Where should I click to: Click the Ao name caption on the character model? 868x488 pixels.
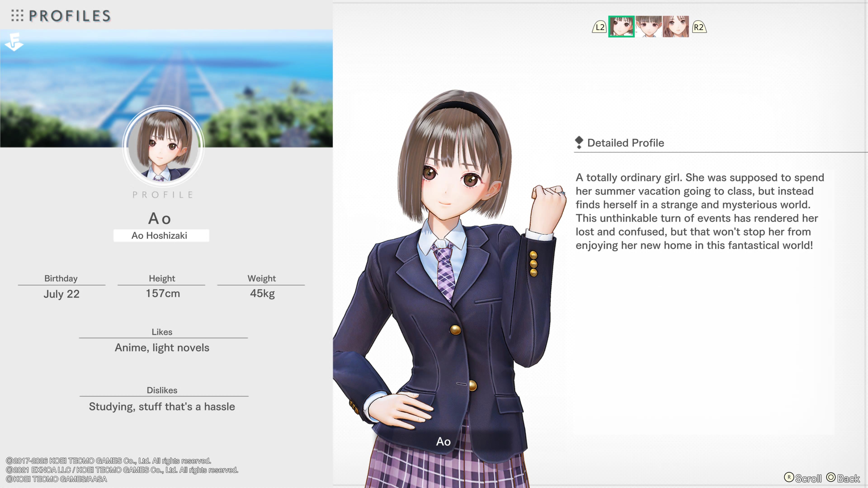(x=443, y=441)
